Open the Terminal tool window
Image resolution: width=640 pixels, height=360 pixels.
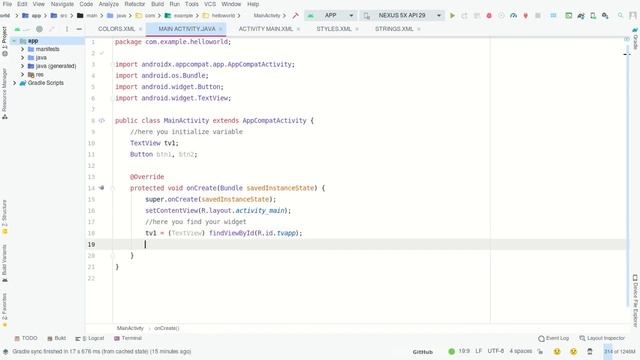coord(128,338)
